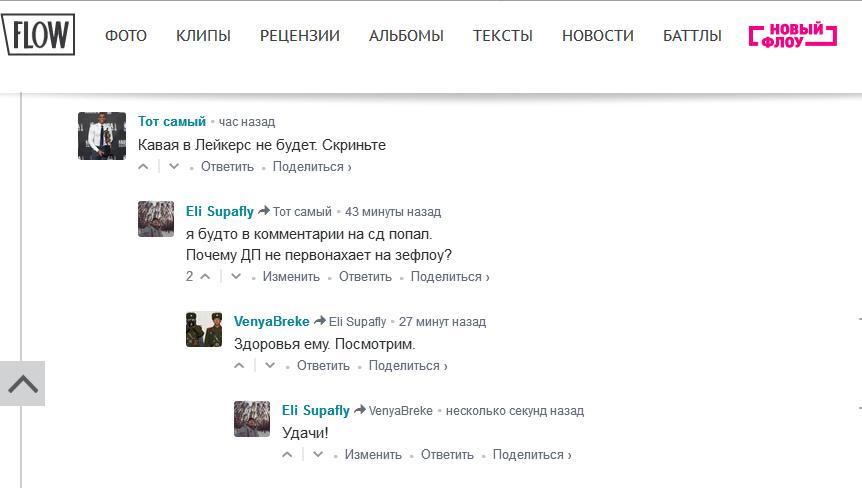Edit the 'Удачи!' comment
The height and width of the screenshot is (488, 862).
[373, 454]
